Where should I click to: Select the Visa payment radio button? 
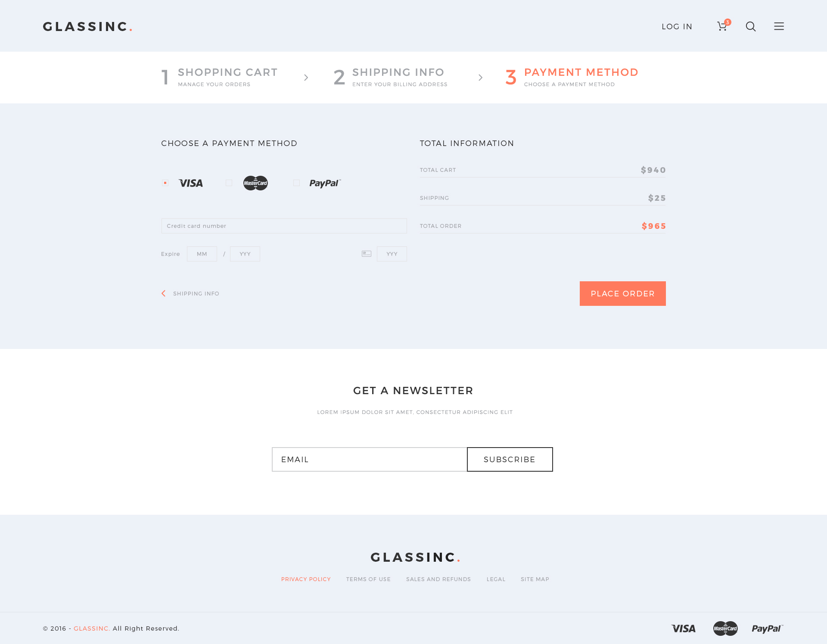165,183
